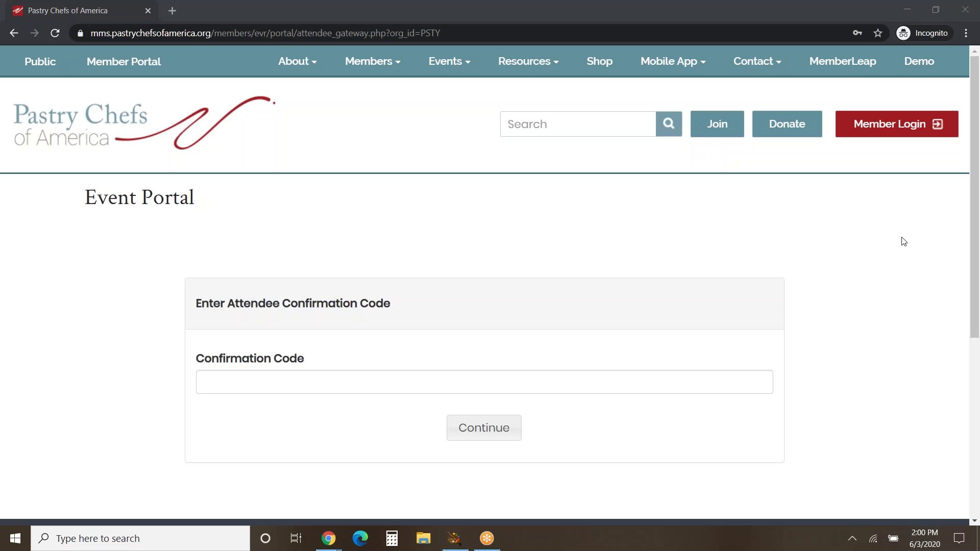Screen dimensions: 980x551
Task: Click the Windows taskbar search box
Action: pyautogui.click(x=140, y=538)
